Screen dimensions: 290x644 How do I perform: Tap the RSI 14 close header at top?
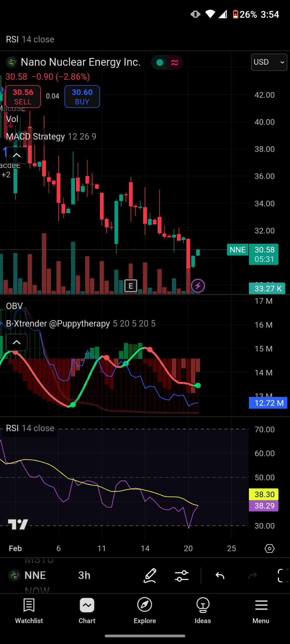tap(30, 39)
